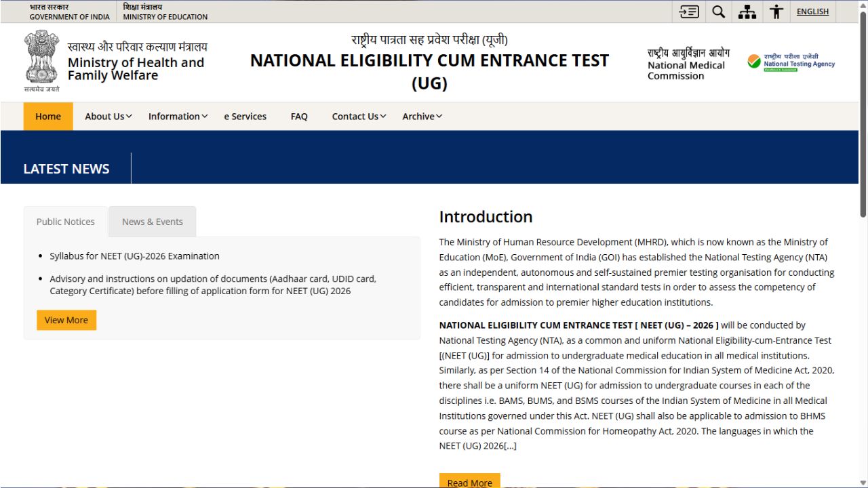Image resolution: width=868 pixels, height=488 pixels.
Task: Expand the Information dropdown menu
Action: click(178, 117)
